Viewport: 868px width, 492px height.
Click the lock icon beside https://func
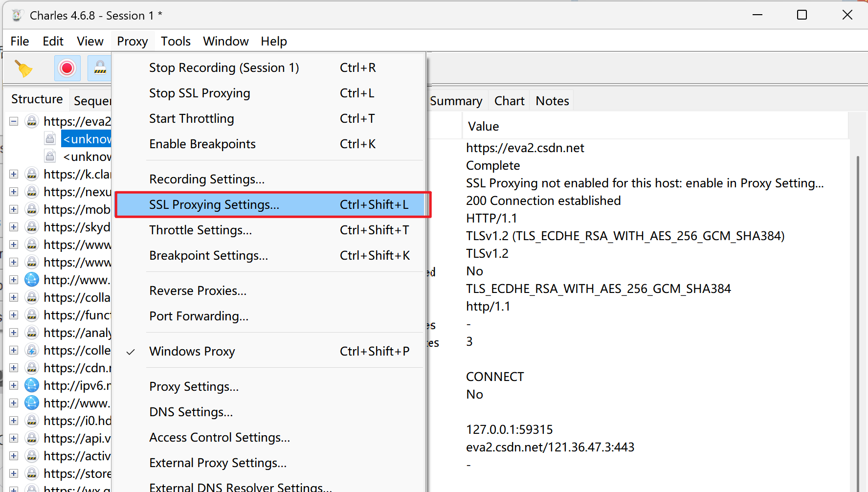point(32,315)
